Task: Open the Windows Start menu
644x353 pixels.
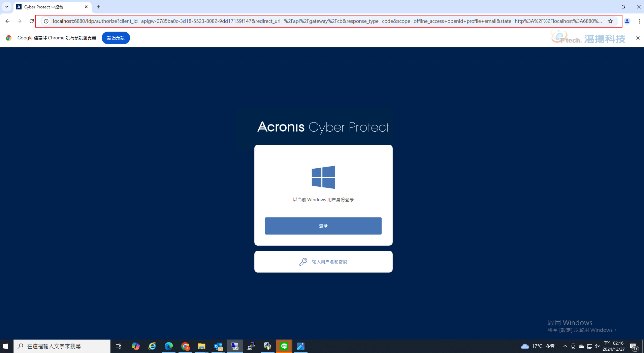Action: pos(5,346)
